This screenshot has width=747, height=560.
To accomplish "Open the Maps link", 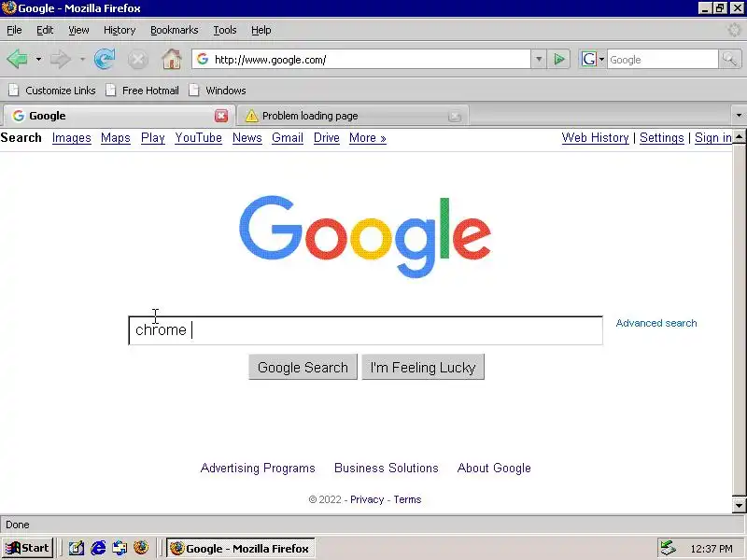I will 115,138.
